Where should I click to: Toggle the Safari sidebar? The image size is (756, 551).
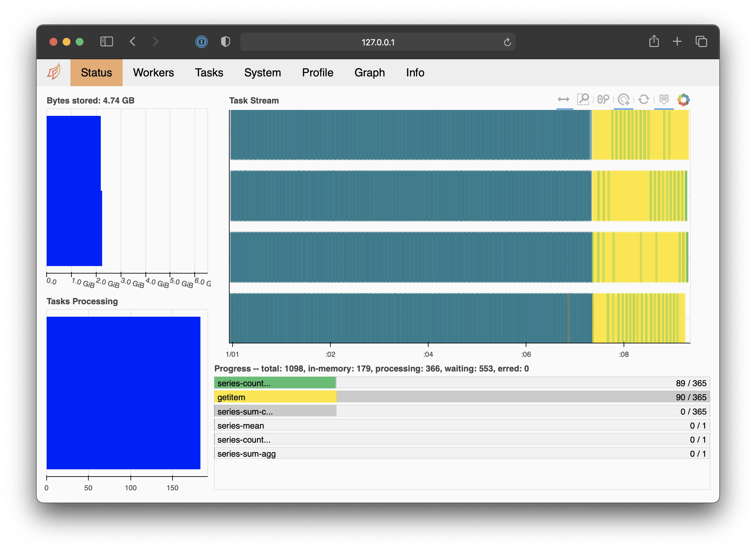(x=107, y=42)
